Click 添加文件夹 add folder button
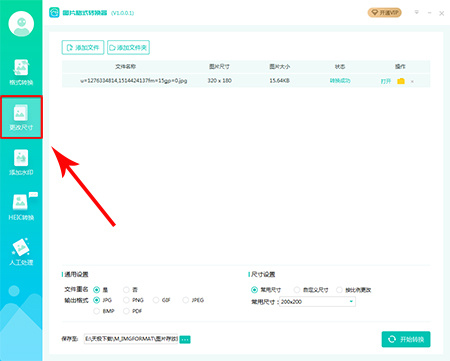Image resolution: width=450 pixels, height=361 pixels. pos(128,47)
